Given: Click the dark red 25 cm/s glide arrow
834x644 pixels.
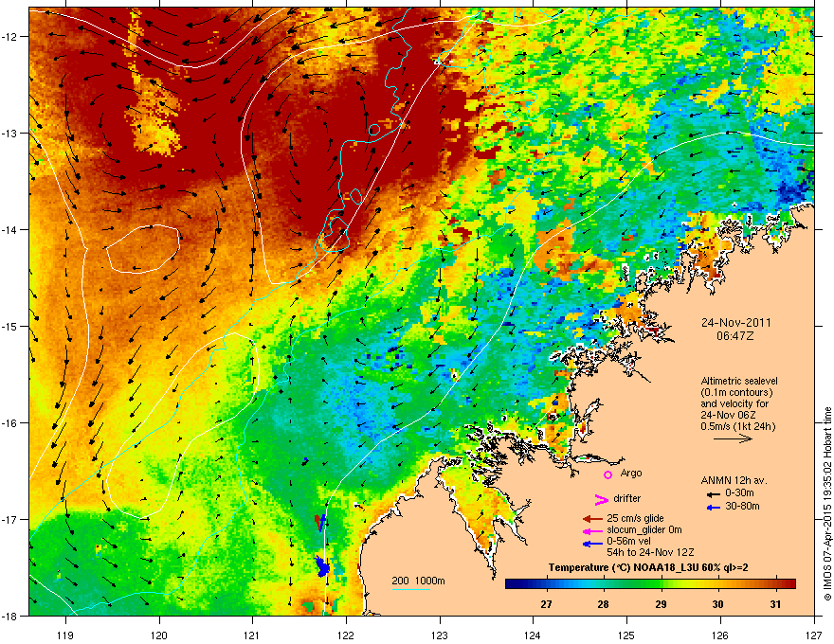Looking at the screenshot, I should tap(593, 519).
